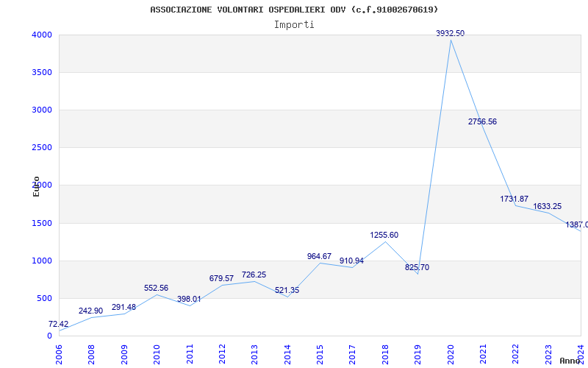Select the 2015 year on the x-axis
This screenshot has width=588, height=368.
click(x=320, y=353)
